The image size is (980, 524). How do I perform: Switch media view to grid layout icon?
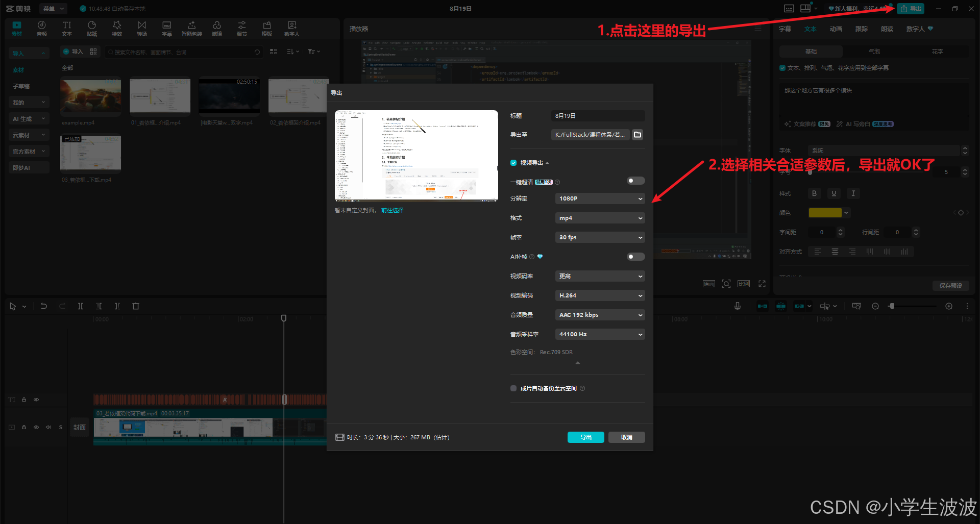(274, 52)
